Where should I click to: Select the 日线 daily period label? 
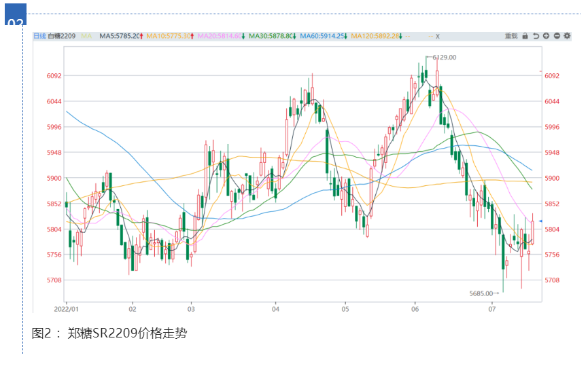(39, 36)
